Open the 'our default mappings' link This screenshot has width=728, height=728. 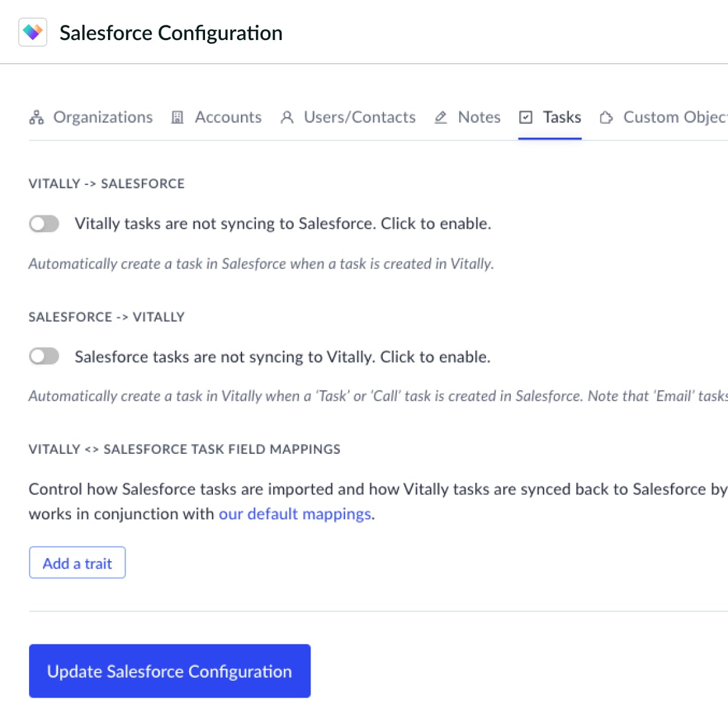295,514
